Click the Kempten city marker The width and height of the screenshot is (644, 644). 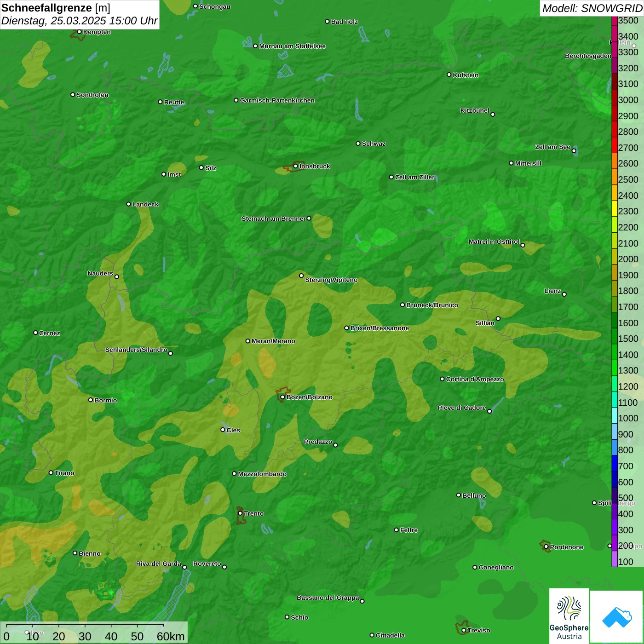79,32
